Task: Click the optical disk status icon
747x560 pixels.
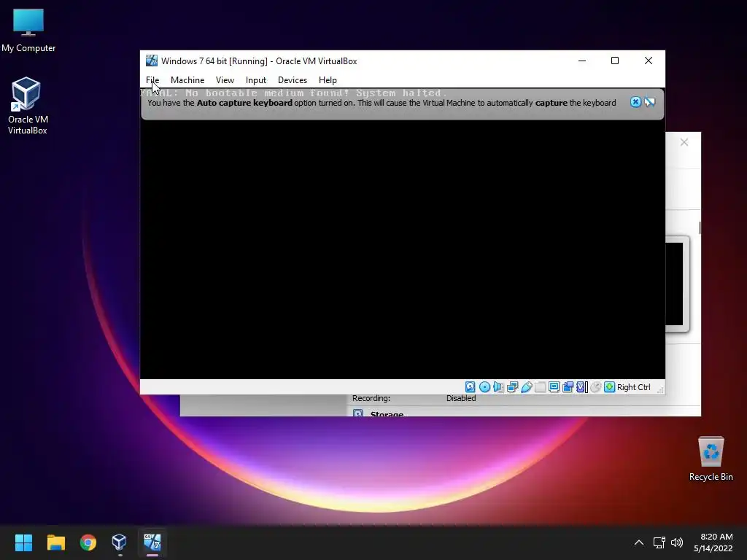Action: 484,387
